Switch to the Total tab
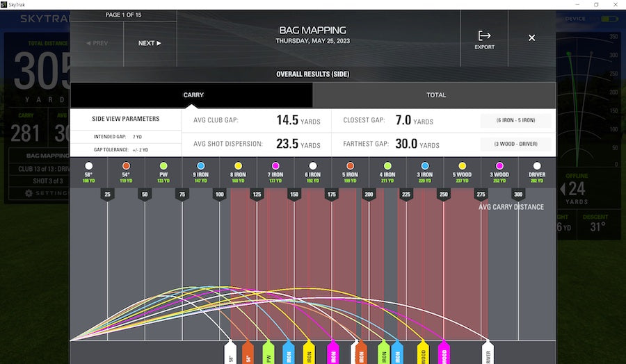This screenshot has width=626, height=364. point(435,95)
